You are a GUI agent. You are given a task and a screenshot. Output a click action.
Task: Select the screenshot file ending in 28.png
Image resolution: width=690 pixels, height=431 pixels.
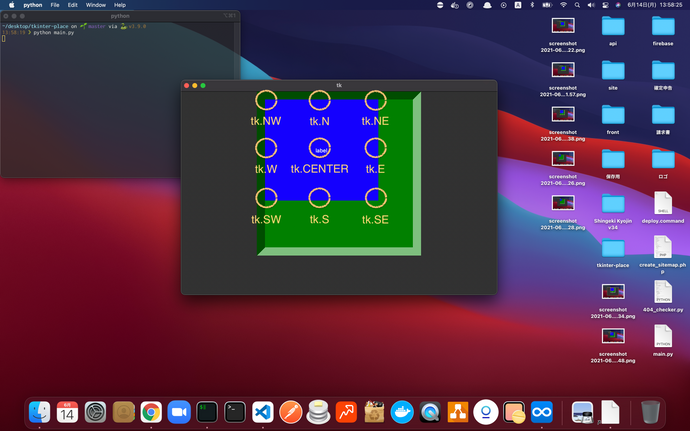pyautogui.click(x=563, y=212)
